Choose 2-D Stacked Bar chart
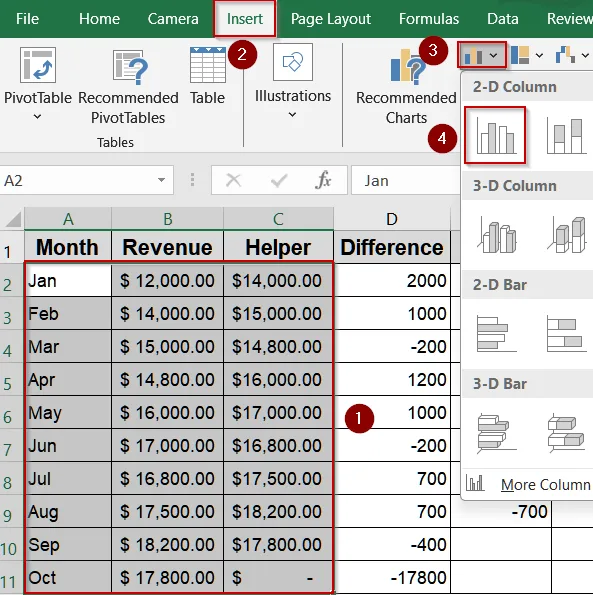The image size is (593, 595). coord(566,334)
